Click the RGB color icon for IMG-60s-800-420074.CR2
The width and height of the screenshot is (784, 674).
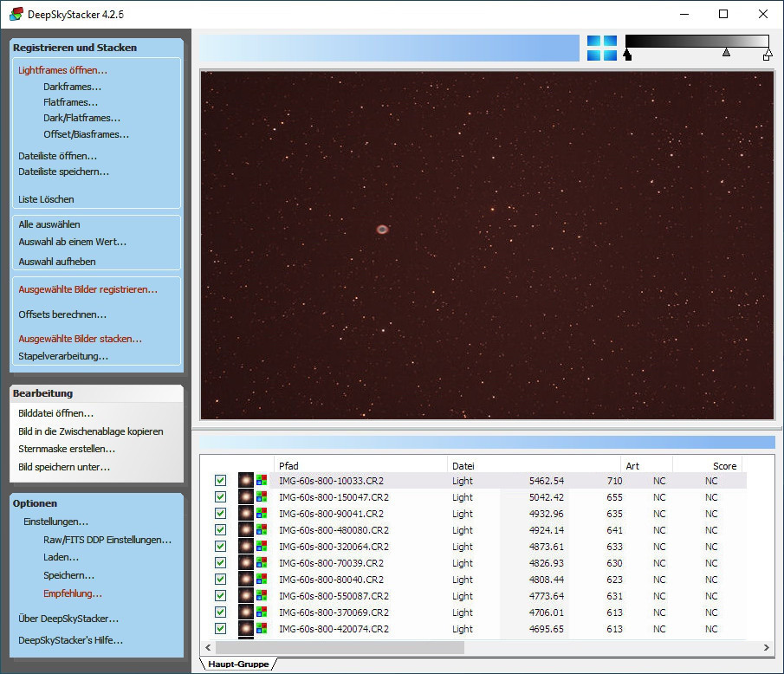click(261, 629)
